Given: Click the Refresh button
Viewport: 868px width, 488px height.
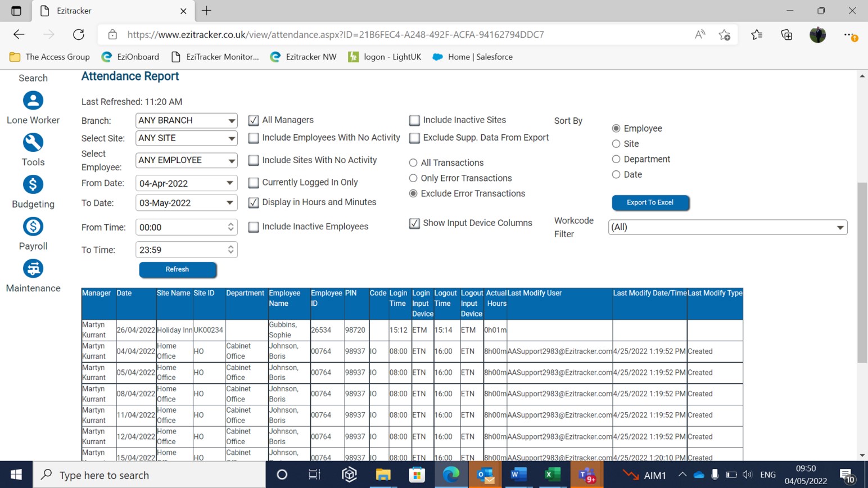Looking at the screenshot, I should click(177, 269).
